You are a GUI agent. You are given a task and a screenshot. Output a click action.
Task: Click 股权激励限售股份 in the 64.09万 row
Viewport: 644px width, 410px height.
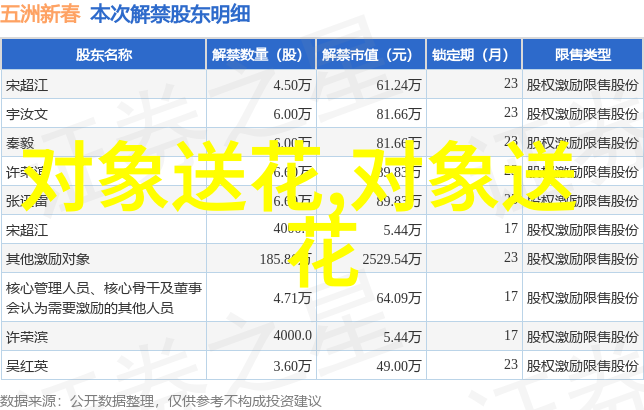pos(583,298)
